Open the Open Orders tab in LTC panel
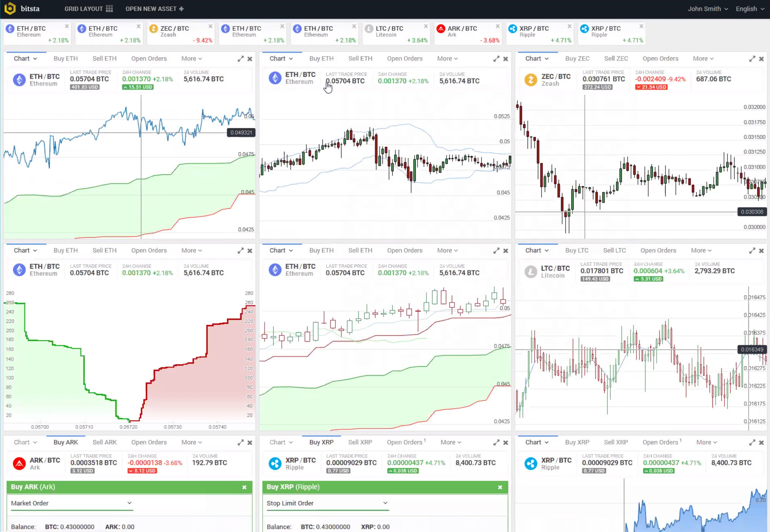Viewport: 770px width, 532px height. [x=658, y=250]
